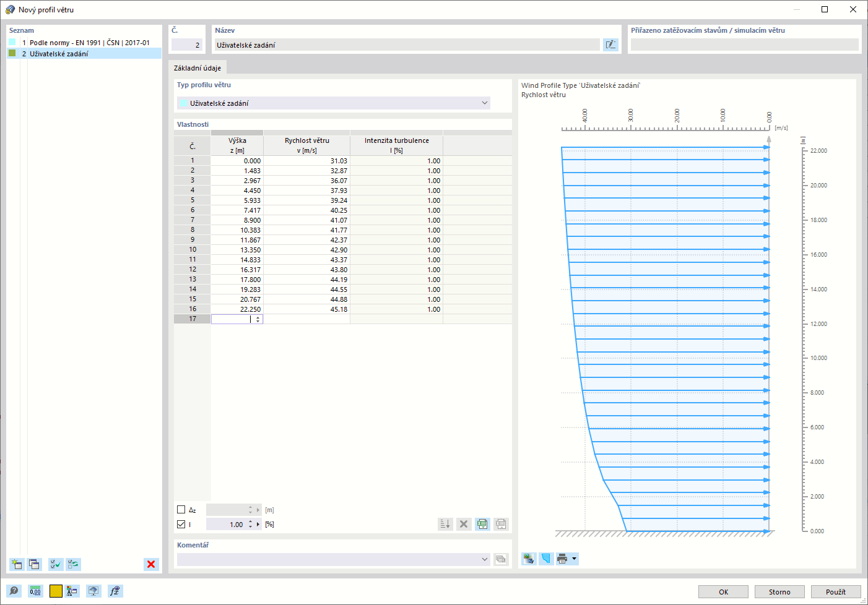The height and width of the screenshot is (605, 868).
Task: Click the wind speed cell 43.37
Action: pos(306,260)
